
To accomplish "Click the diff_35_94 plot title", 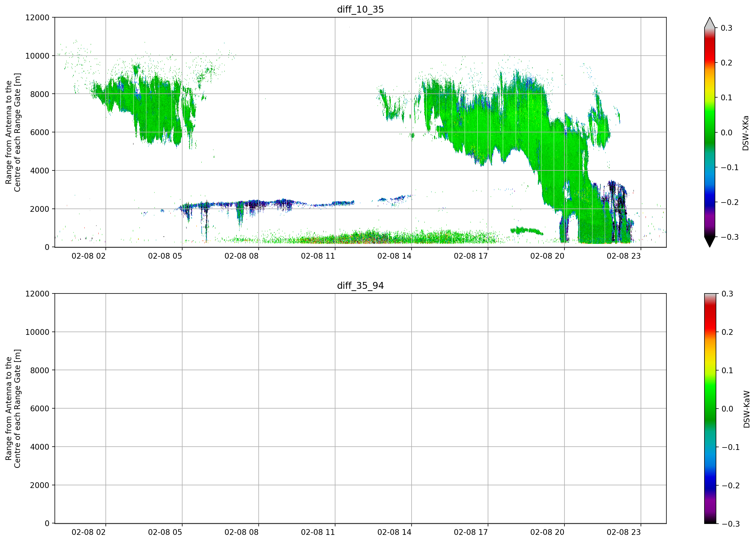I will point(360,286).
